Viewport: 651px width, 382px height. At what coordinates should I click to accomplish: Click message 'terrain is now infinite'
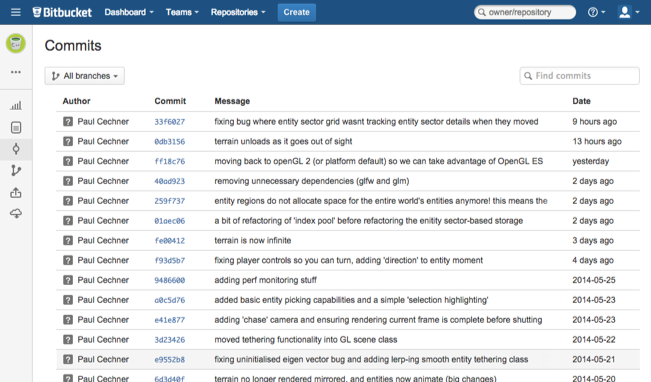[x=253, y=240]
